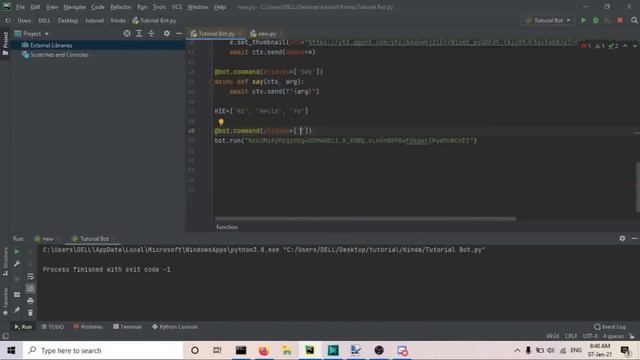Open Run panel settings gear
This screenshot has height=360, width=640.
pyautogui.click(x=622, y=238)
